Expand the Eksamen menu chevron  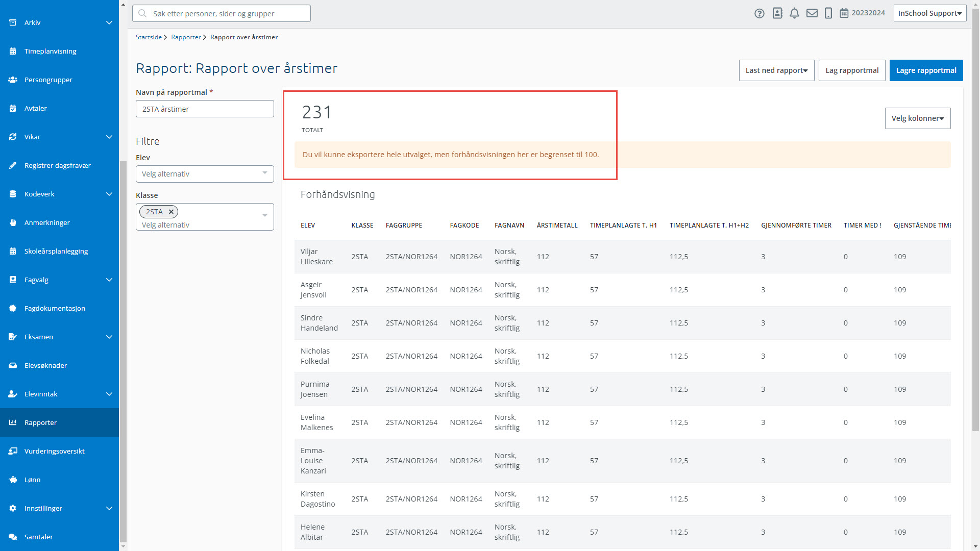click(109, 337)
